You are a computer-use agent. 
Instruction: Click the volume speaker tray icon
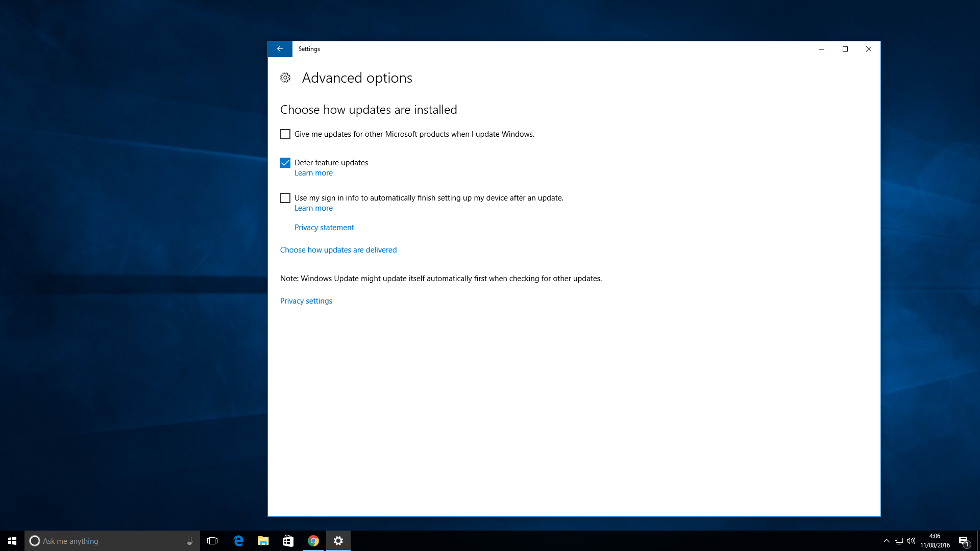(911, 541)
